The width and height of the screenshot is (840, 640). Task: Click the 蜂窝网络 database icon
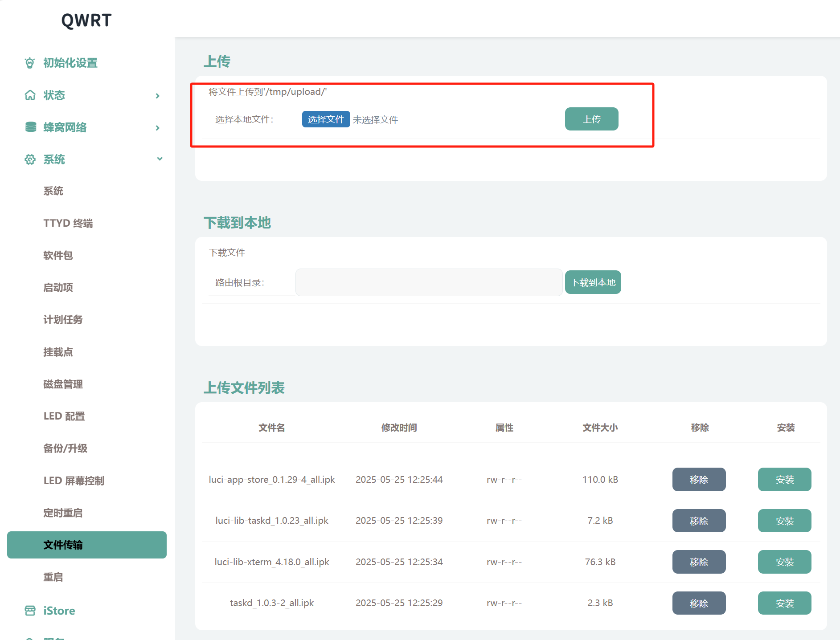pos(30,127)
